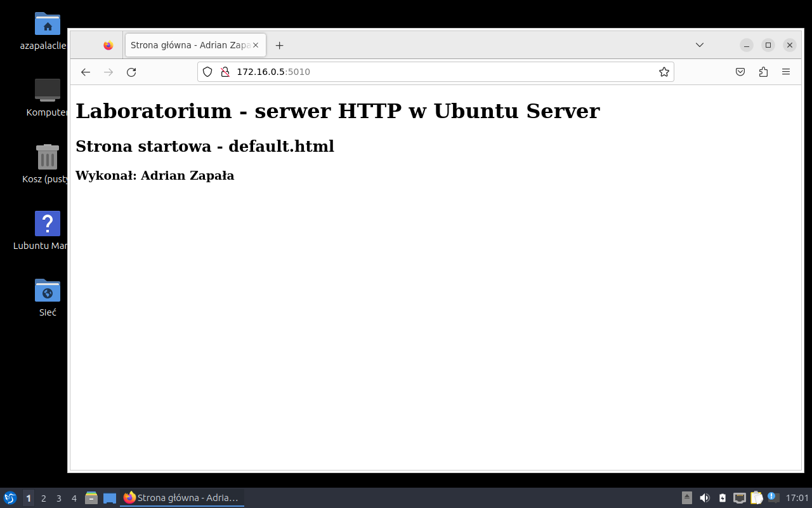This screenshot has width=812, height=508.
Task: Click the battery status tray icon
Action: point(723,498)
